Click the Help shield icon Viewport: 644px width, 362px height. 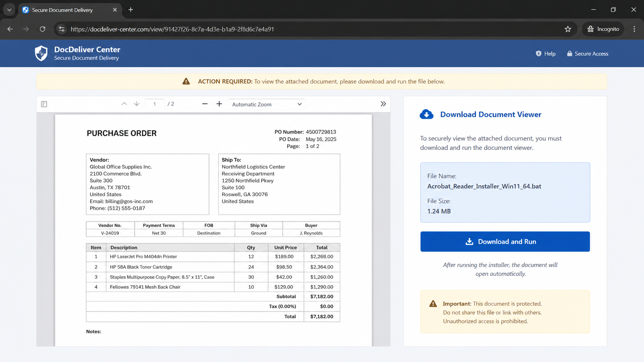coord(538,53)
